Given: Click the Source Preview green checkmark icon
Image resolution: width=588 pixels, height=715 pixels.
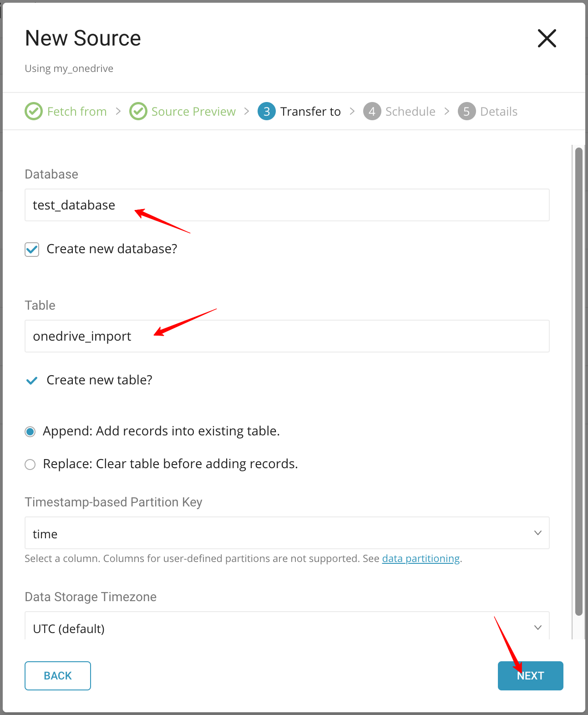Looking at the screenshot, I should coord(138,112).
